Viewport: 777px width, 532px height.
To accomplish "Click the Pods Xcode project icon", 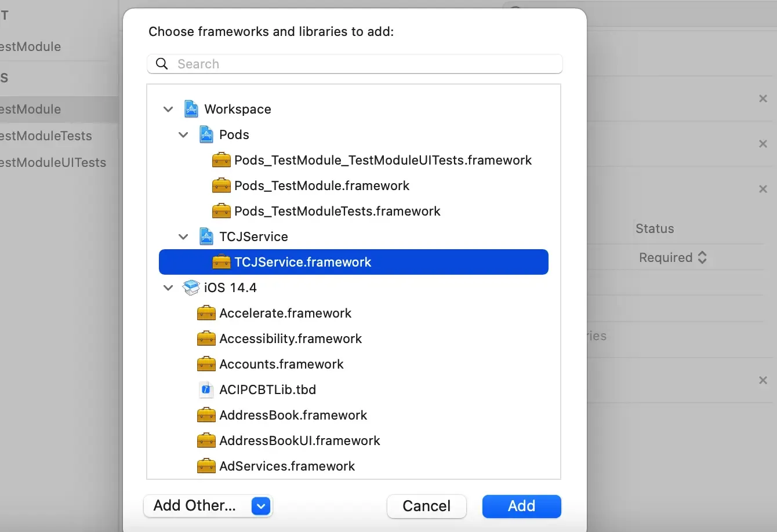I will 206,134.
